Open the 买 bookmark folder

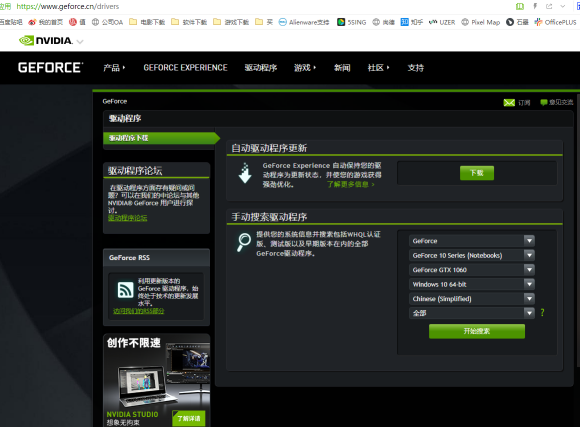click(x=264, y=22)
